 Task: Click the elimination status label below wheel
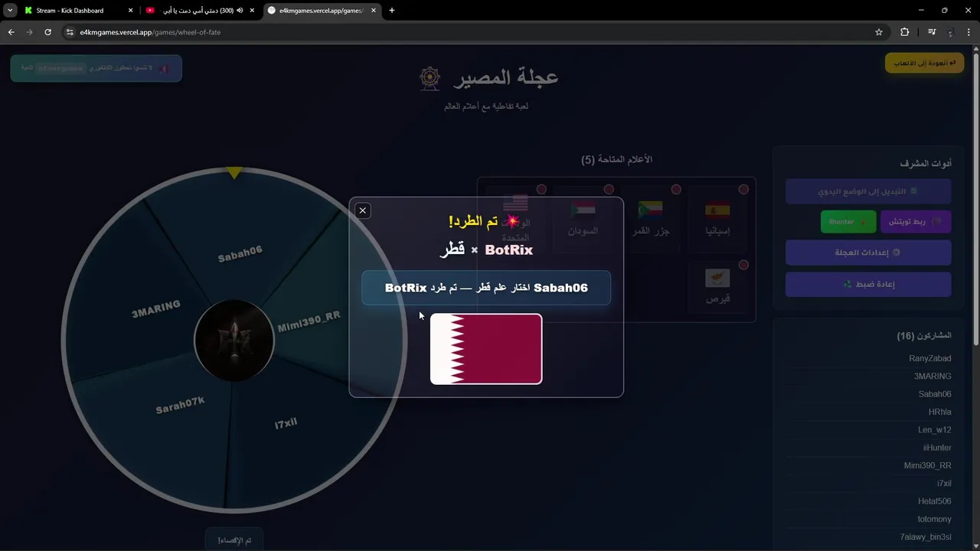point(234,540)
